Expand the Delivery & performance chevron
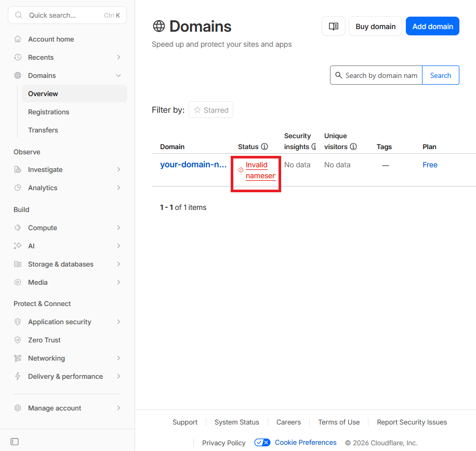Image resolution: width=476 pixels, height=451 pixels. [118, 376]
